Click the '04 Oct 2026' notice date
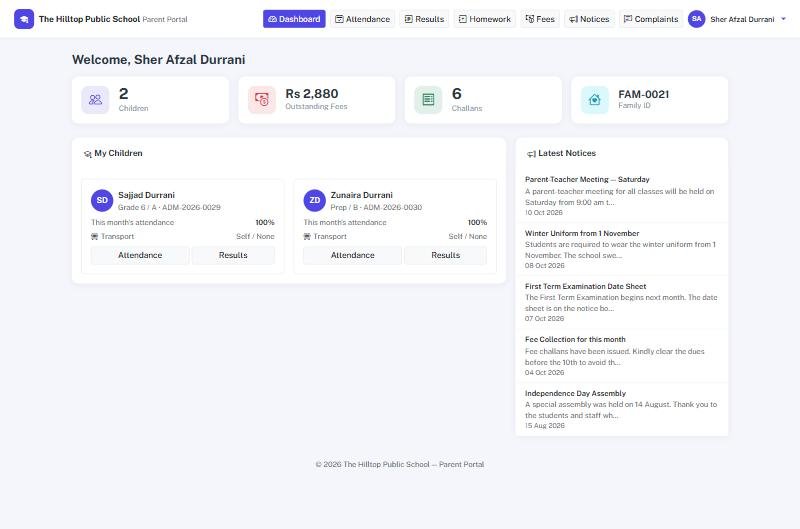Image resolution: width=800 pixels, height=529 pixels. click(x=544, y=372)
